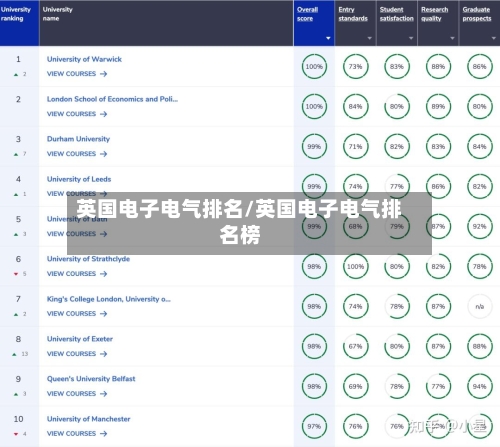View courses for Durham University

(77, 154)
